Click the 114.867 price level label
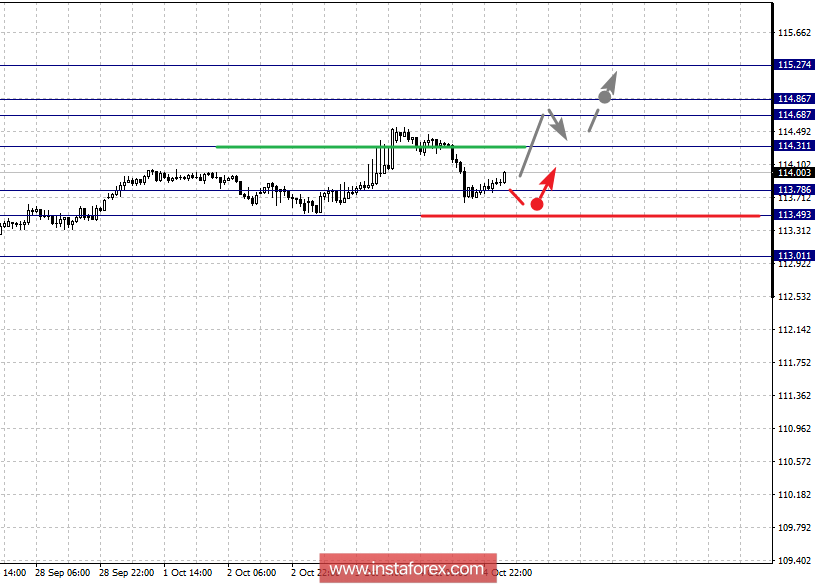 point(794,99)
